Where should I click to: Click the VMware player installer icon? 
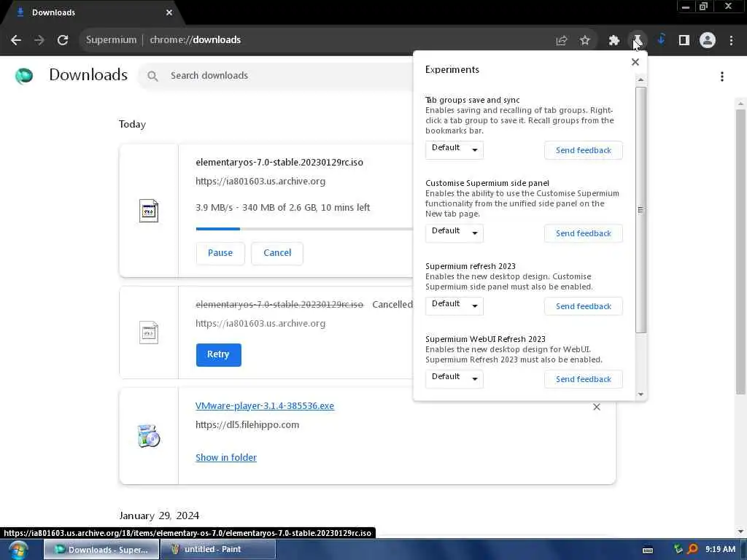point(149,436)
